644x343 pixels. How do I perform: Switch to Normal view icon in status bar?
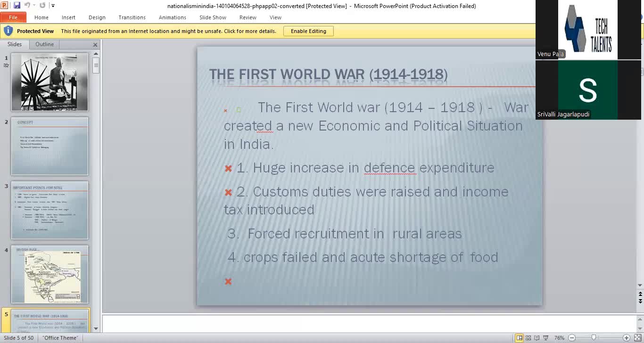(519, 338)
